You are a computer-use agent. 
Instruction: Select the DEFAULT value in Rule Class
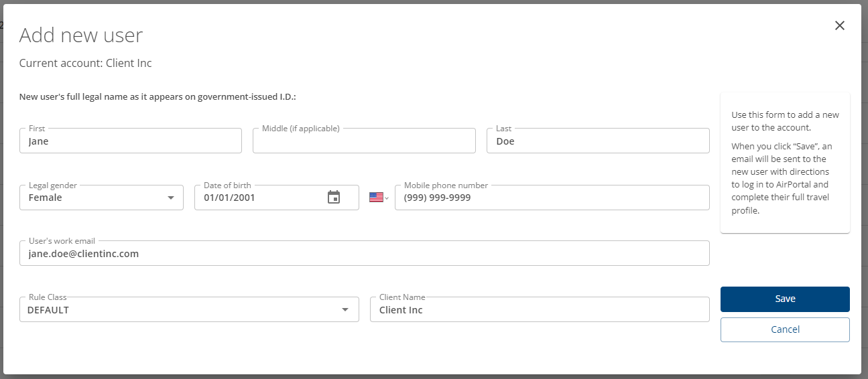click(48, 310)
